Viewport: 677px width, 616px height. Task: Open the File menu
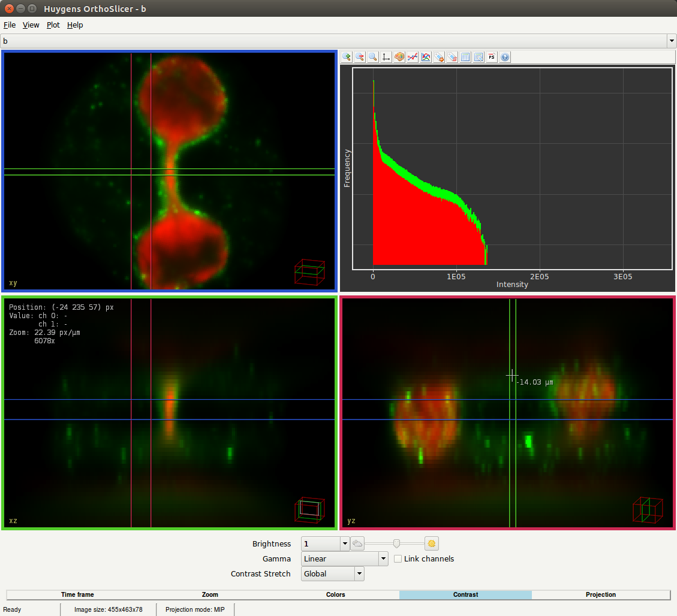coord(10,25)
